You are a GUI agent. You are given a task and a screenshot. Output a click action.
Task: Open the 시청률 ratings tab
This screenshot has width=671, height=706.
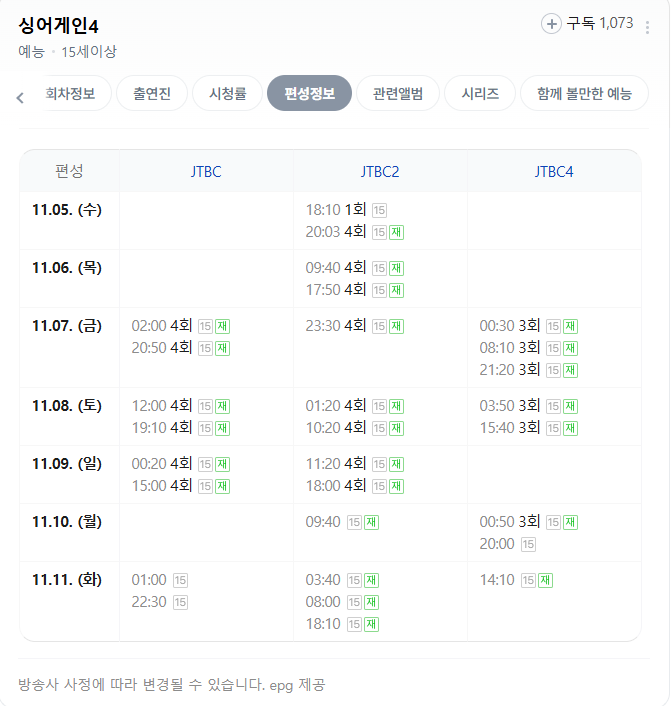pos(227,94)
